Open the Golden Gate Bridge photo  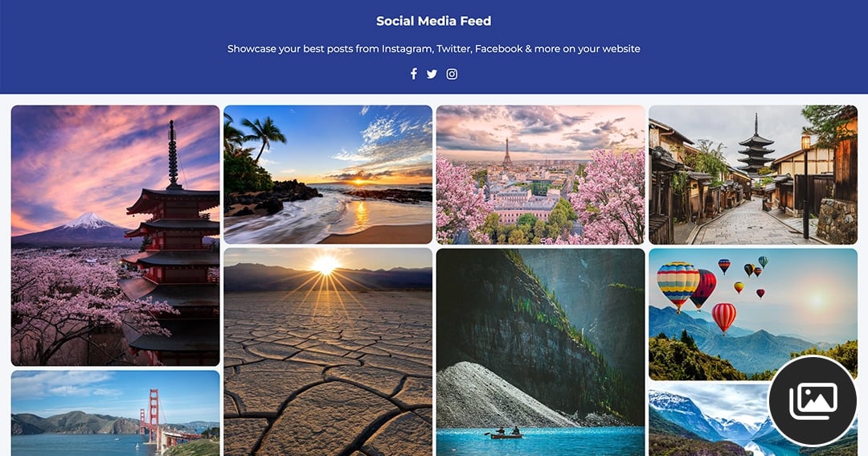(115, 413)
